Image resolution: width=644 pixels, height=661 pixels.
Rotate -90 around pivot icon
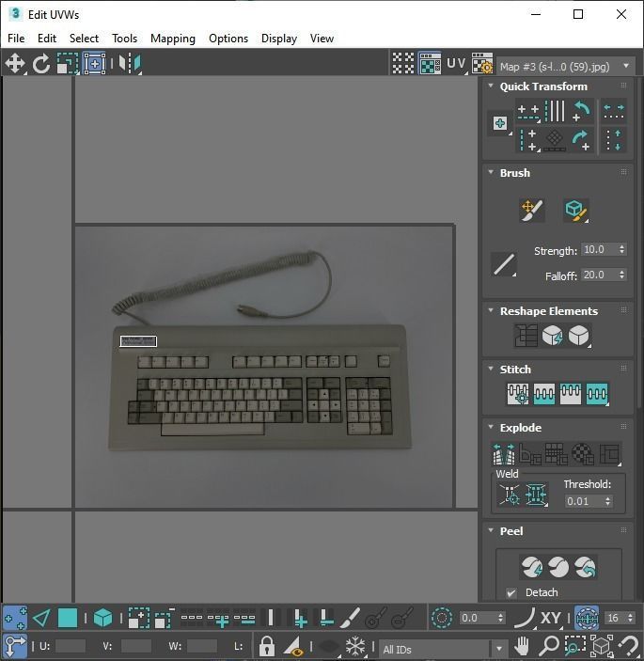tap(582, 112)
